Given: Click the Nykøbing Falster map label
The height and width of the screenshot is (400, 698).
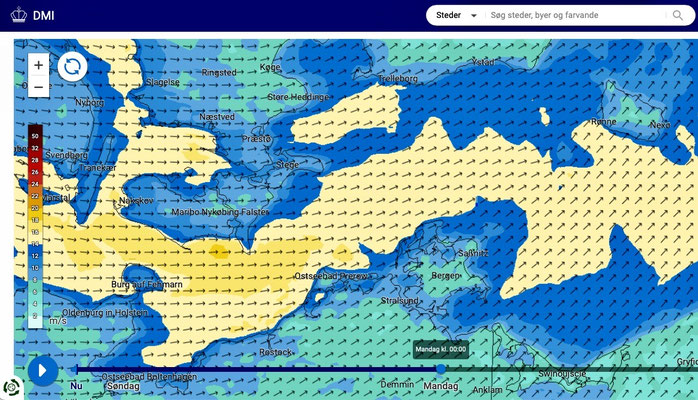Looking at the screenshot, I should click(x=234, y=212).
